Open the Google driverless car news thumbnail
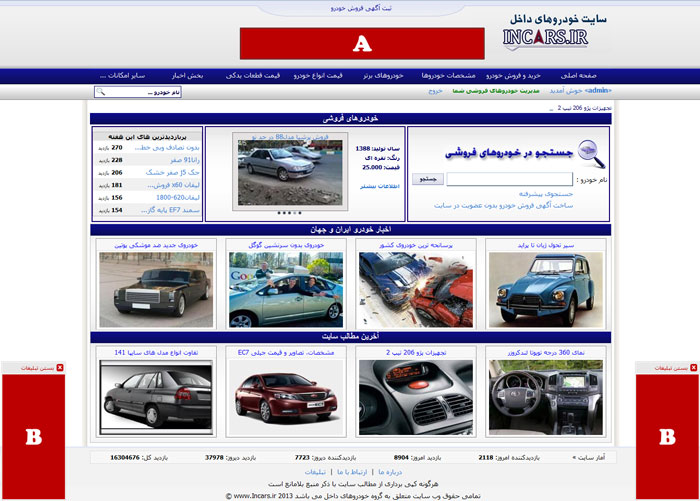This screenshot has width=700, height=501. click(x=286, y=290)
